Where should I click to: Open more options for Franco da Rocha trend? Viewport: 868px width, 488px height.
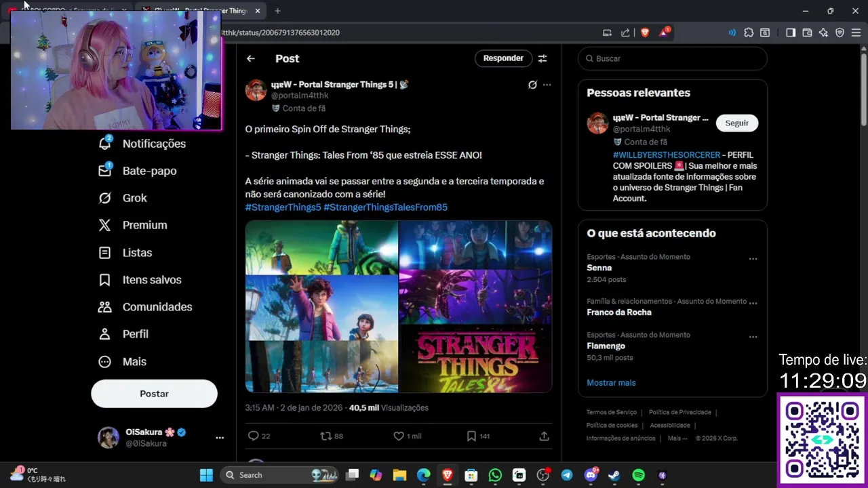pyautogui.click(x=753, y=303)
